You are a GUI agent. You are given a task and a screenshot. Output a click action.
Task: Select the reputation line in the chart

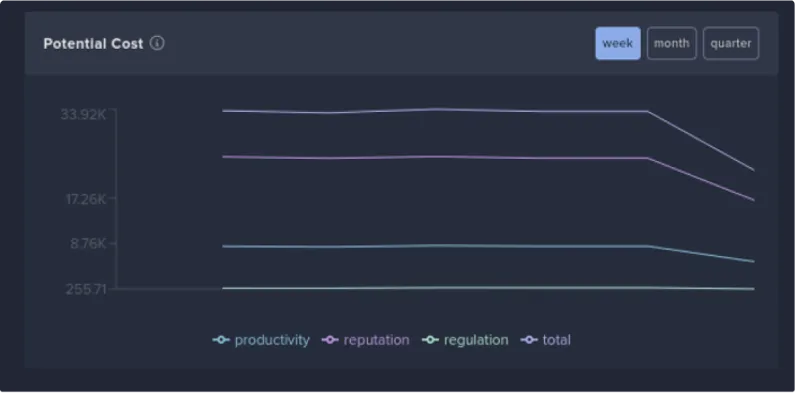436,157
